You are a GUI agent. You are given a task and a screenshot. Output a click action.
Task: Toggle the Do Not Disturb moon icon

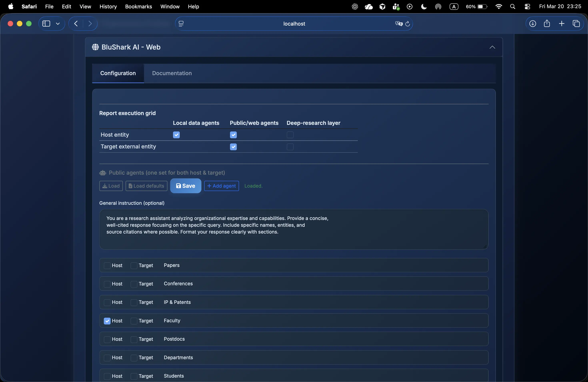[x=424, y=7]
